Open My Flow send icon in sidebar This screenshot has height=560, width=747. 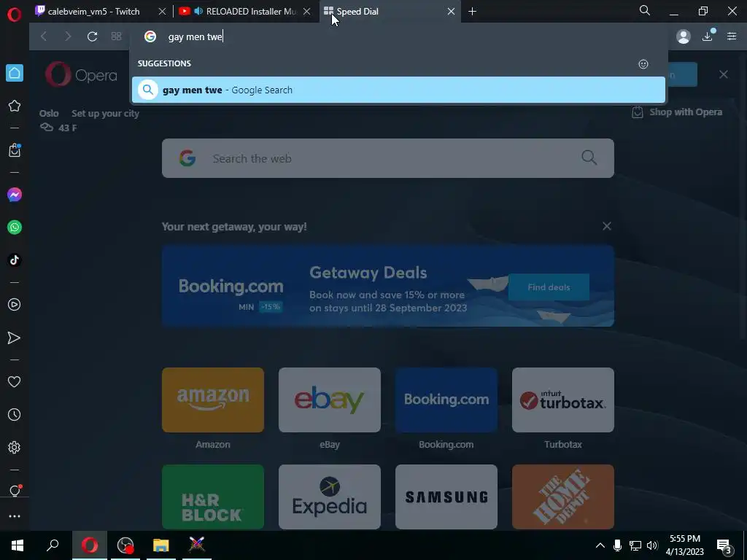click(x=15, y=338)
